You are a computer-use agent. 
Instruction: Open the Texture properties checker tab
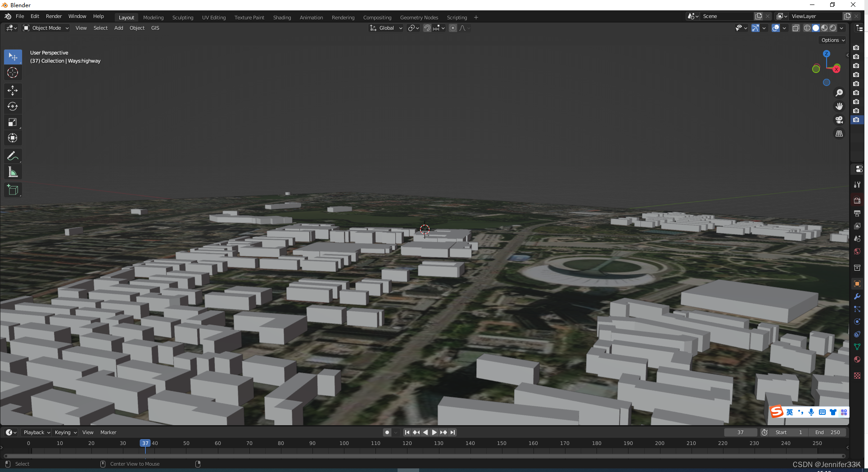(857, 376)
